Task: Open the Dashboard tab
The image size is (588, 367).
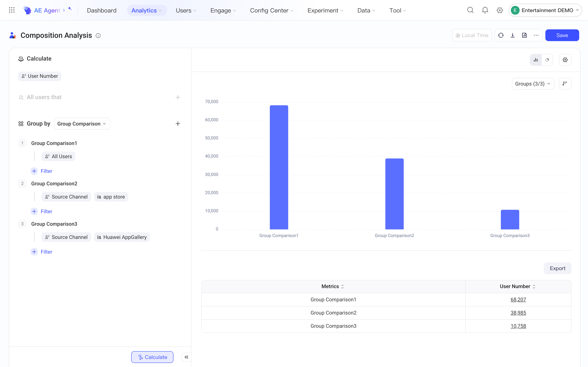Action: 102,10
